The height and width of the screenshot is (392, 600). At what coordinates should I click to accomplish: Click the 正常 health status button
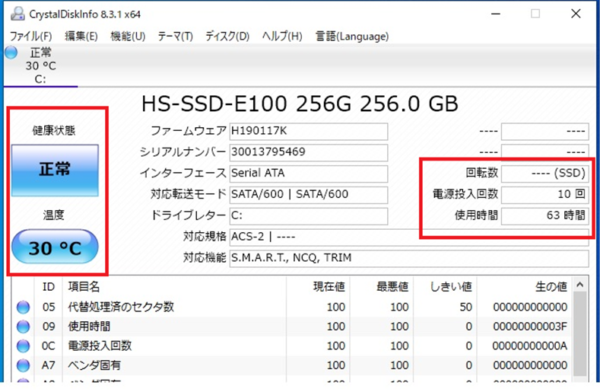click(55, 170)
